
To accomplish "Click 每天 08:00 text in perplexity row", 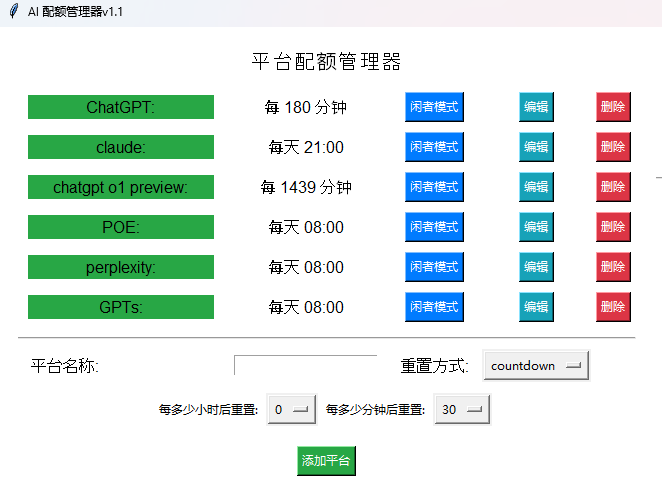I will point(306,267).
